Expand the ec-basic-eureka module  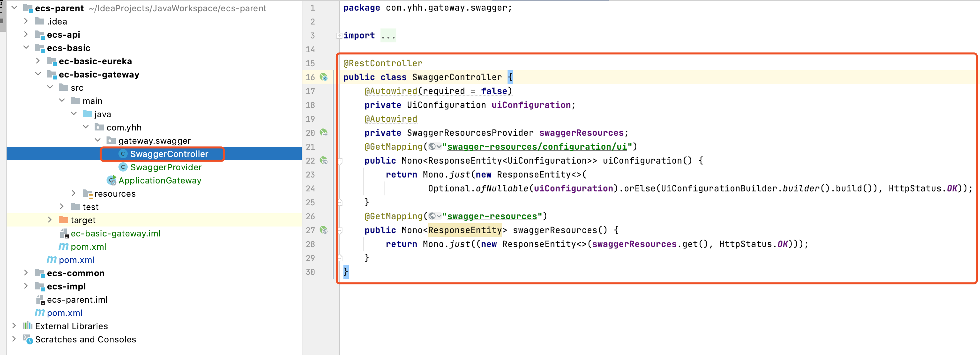(x=38, y=61)
